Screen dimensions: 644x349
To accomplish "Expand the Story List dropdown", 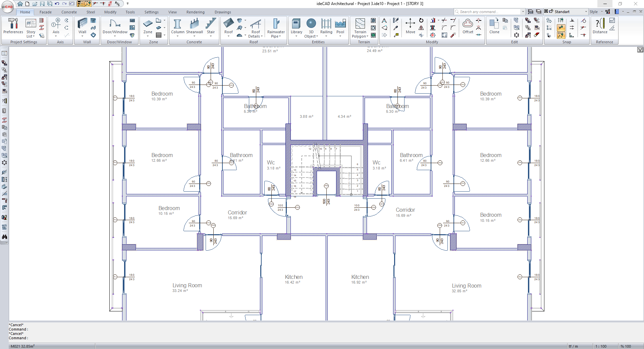I will (x=31, y=34).
